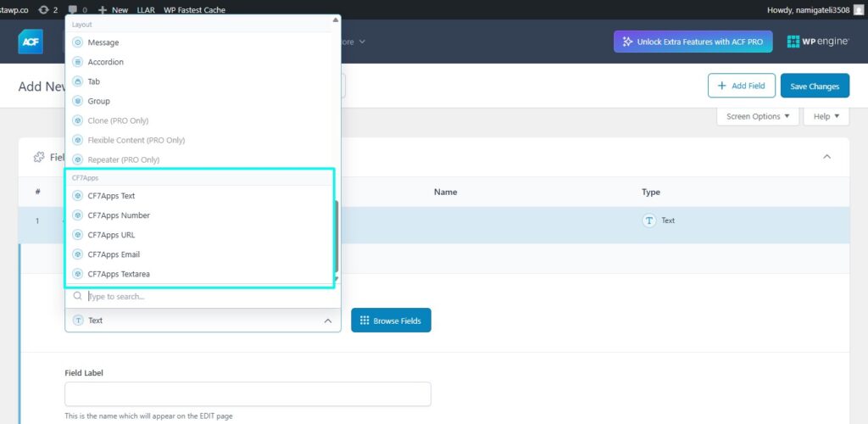Pick Group from the Layout options
Viewport: 868px width, 424px height.
[98, 101]
